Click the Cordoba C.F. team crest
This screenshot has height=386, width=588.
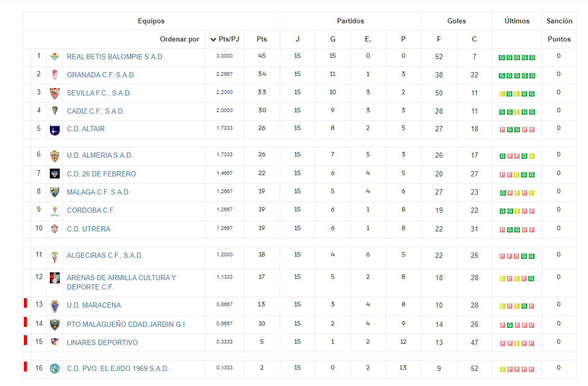coord(54,211)
